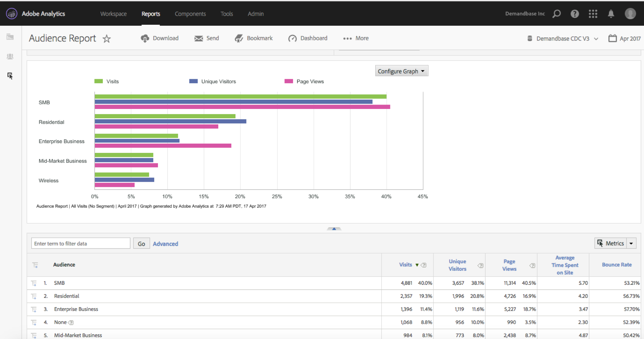Click the filter data text field

point(81,243)
